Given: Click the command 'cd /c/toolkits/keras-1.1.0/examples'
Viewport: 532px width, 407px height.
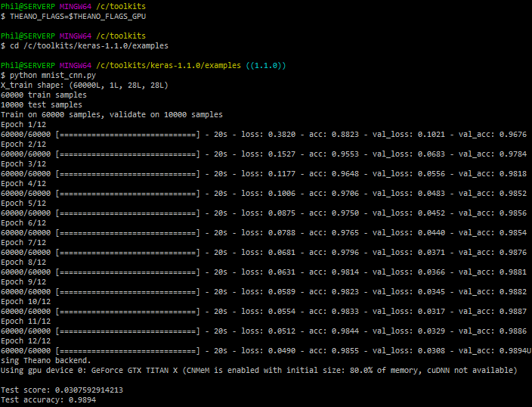Looking at the screenshot, I should [x=89, y=46].
